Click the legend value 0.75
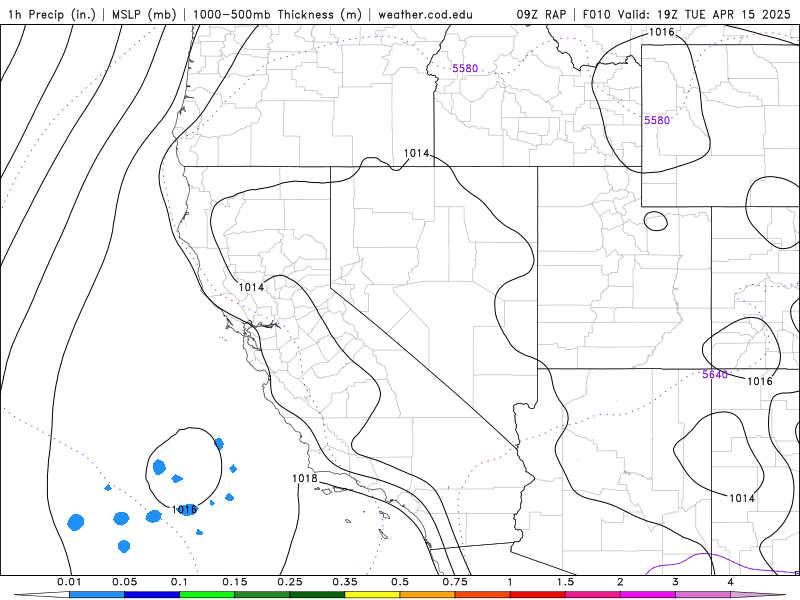800x600 pixels. pos(455,582)
